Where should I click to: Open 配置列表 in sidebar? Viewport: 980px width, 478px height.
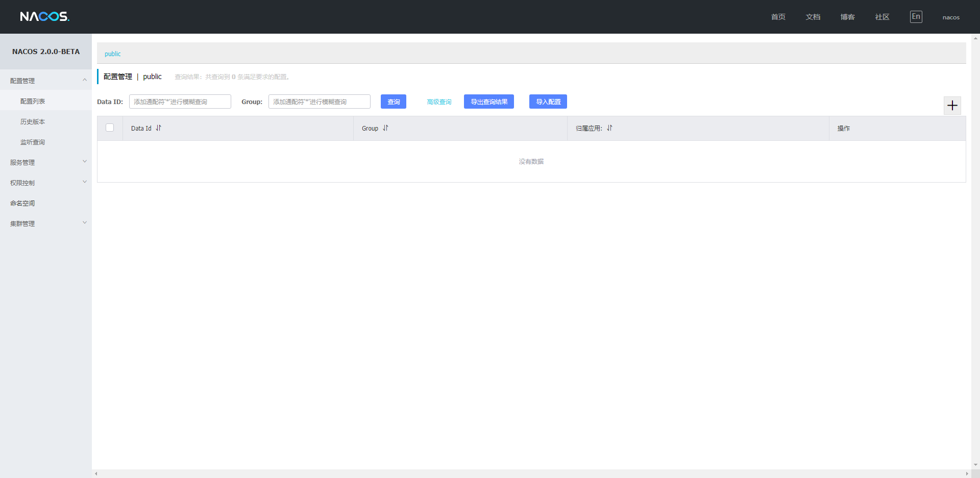coord(46,101)
